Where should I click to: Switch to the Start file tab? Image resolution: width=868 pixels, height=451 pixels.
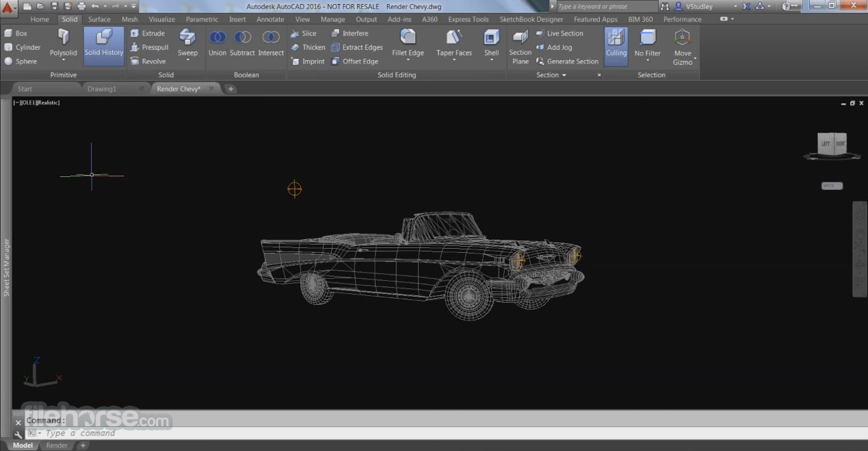25,89
